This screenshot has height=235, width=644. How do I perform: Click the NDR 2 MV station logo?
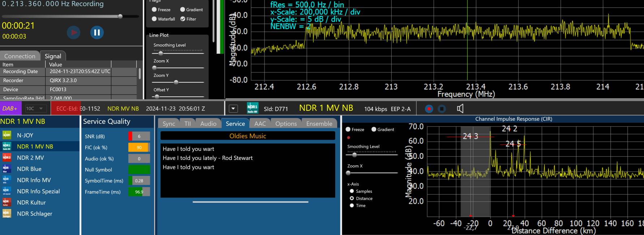(x=7, y=158)
